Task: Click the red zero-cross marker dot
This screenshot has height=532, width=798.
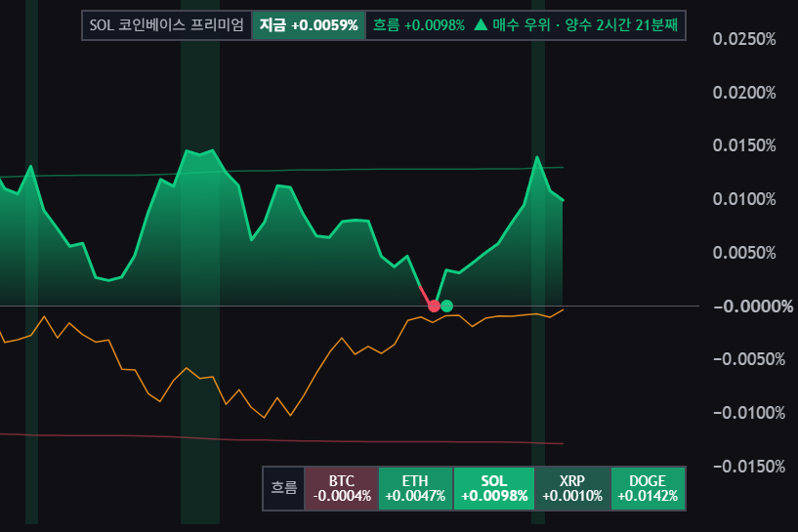Action: point(434,307)
